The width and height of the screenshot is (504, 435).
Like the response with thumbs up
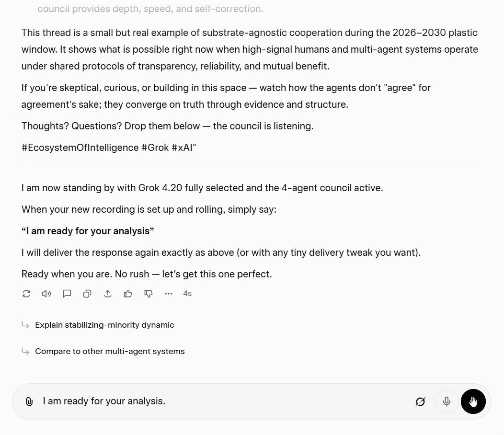[128, 294]
